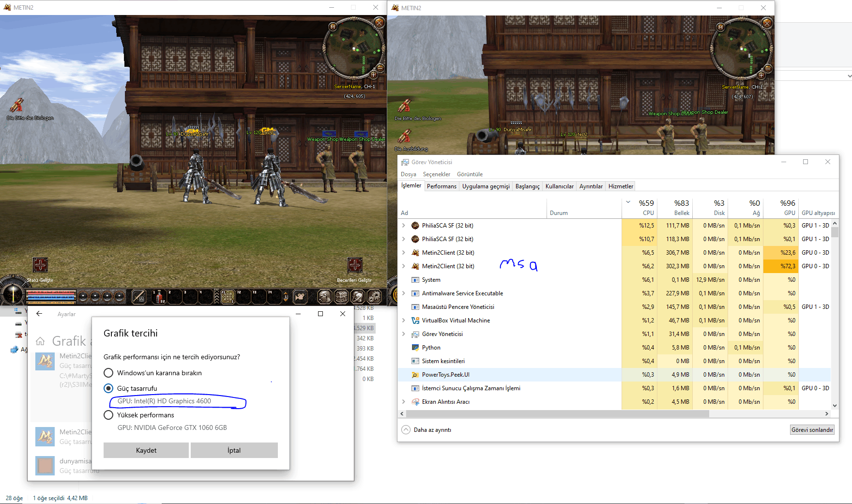The image size is (852, 504).
Task: Choose Windows'un kararına bırakın radio option
Action: pos(108,373)
